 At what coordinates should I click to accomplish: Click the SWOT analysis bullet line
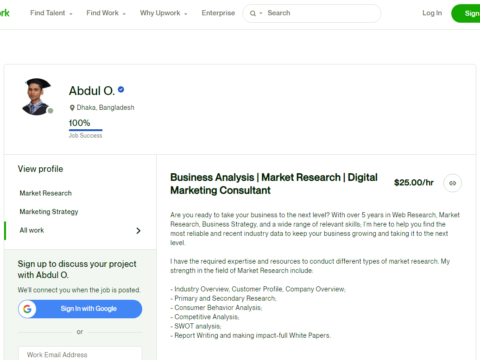coord(196,326)
